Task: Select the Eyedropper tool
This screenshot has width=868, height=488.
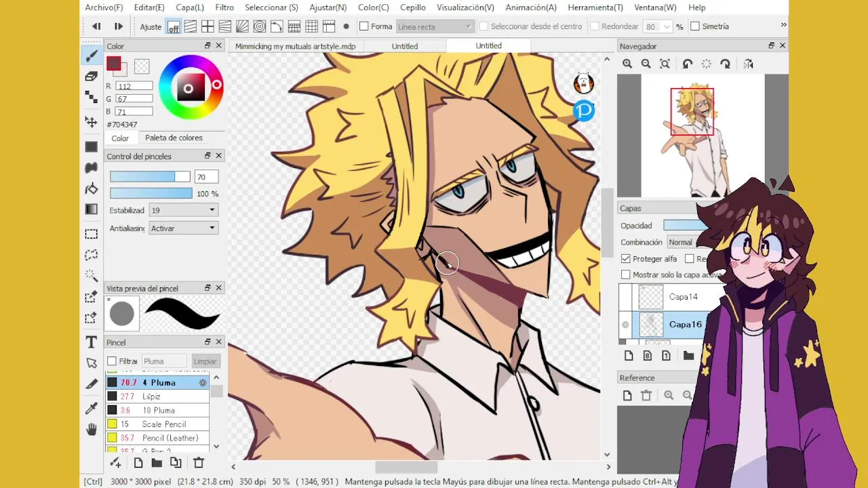Action: (x=92, y=408)
